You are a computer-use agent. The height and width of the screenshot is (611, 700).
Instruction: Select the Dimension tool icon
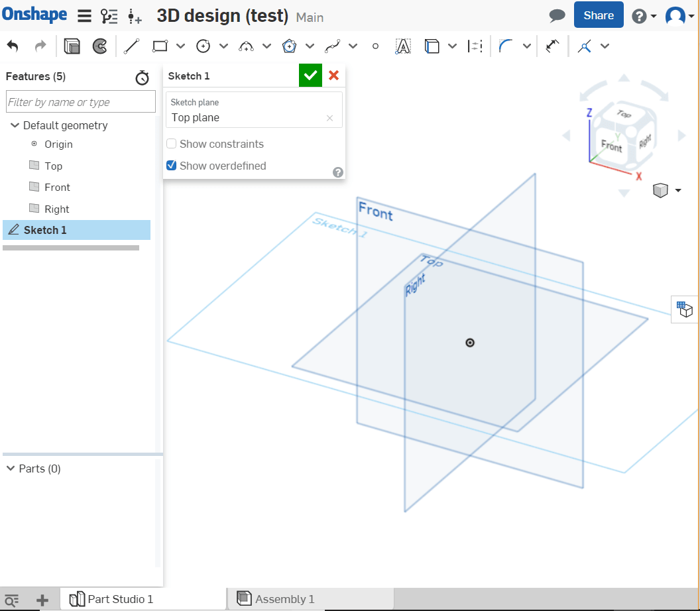(553, 46)
